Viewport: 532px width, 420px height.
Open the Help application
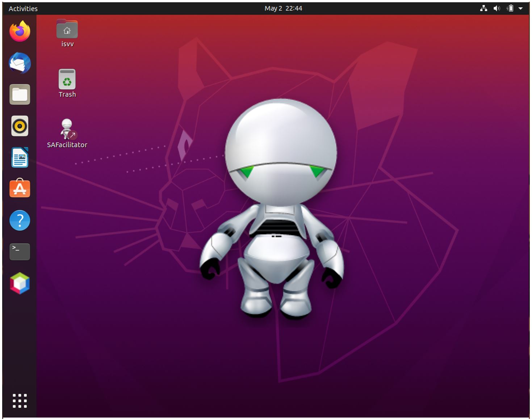pyautogui.click(x=20, y=220)
